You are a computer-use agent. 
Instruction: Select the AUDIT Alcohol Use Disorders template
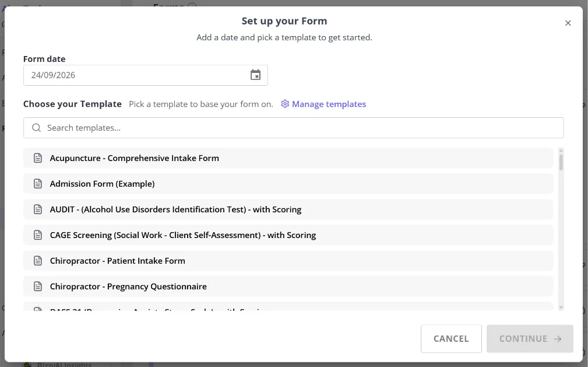(288, 209)
